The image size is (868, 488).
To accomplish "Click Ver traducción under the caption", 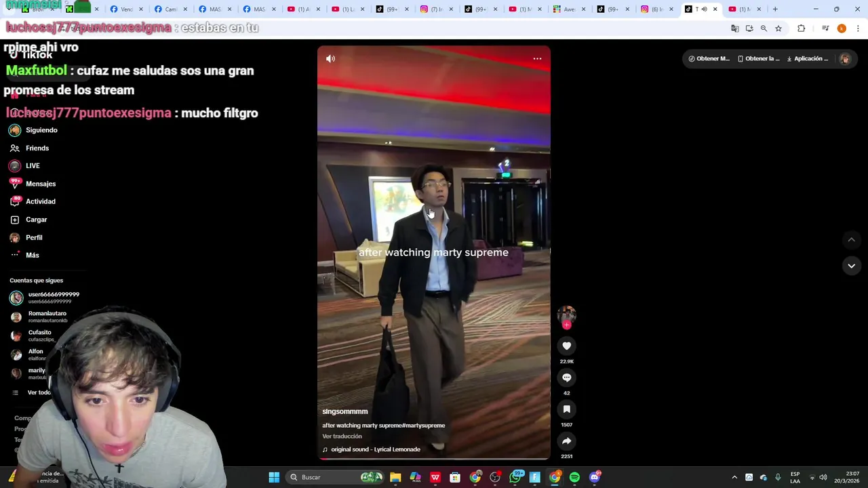I will (342, 436).
